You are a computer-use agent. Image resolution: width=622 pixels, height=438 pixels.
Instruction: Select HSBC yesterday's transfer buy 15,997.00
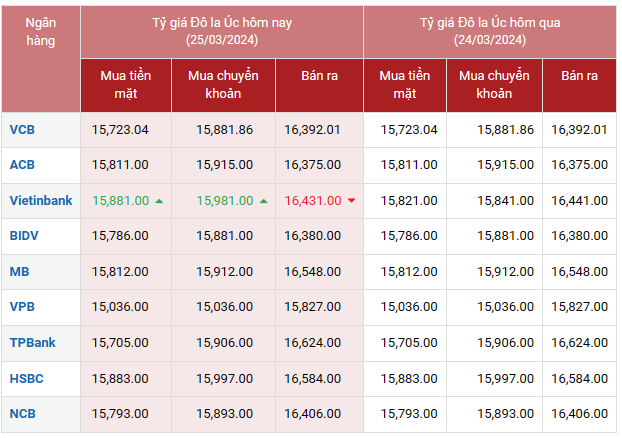[505, 378]
